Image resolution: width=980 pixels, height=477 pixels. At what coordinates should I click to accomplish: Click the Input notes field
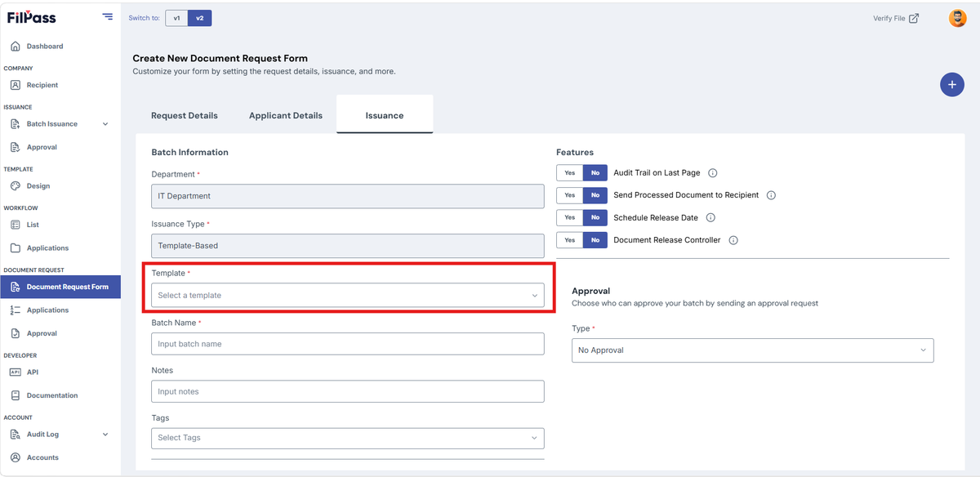[x=348, y=391]
